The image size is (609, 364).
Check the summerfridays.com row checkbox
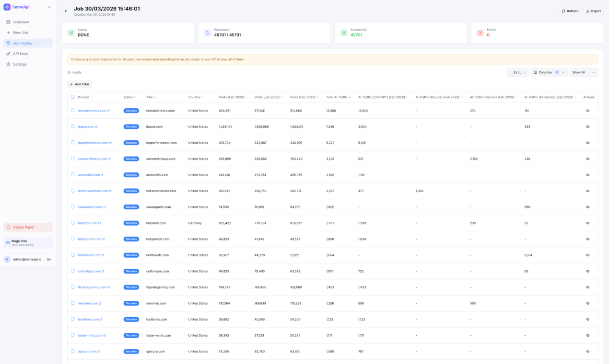73,159
